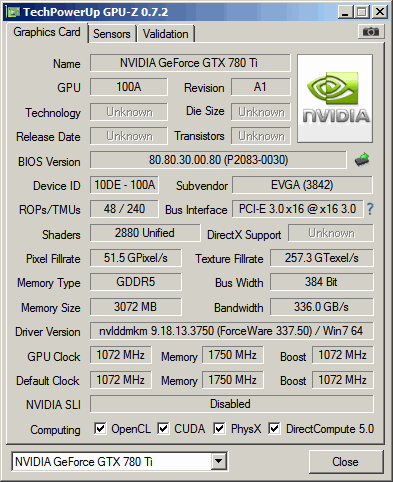Click the Release Date field showing Unknown
Viewport: 393px width, 482px height.
pos(129,136)
